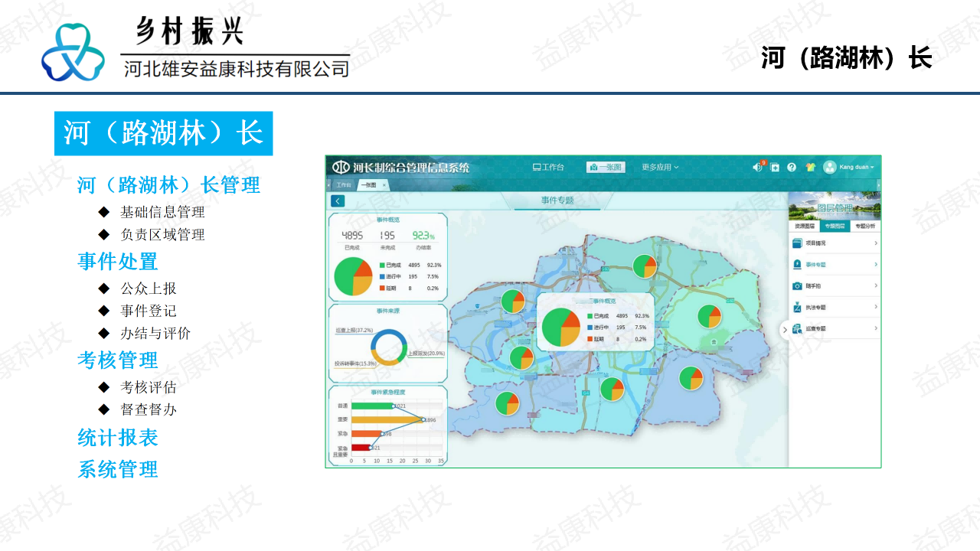980x551 pixels.
Task: Click the 项目情况 folder icon
Action: tap(797, 243)
